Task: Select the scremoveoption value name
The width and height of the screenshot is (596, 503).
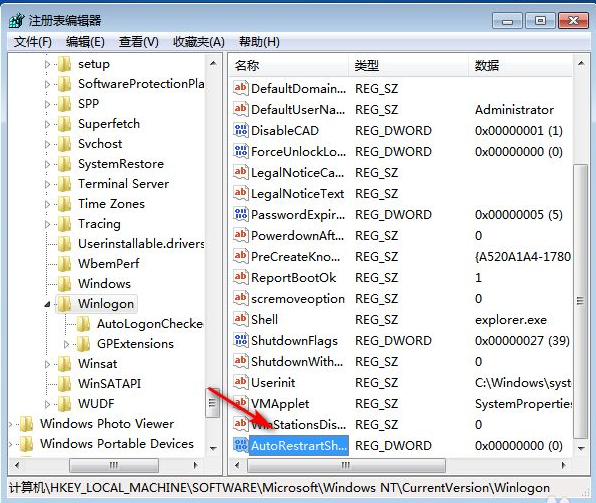Action: tap(298, 298)
